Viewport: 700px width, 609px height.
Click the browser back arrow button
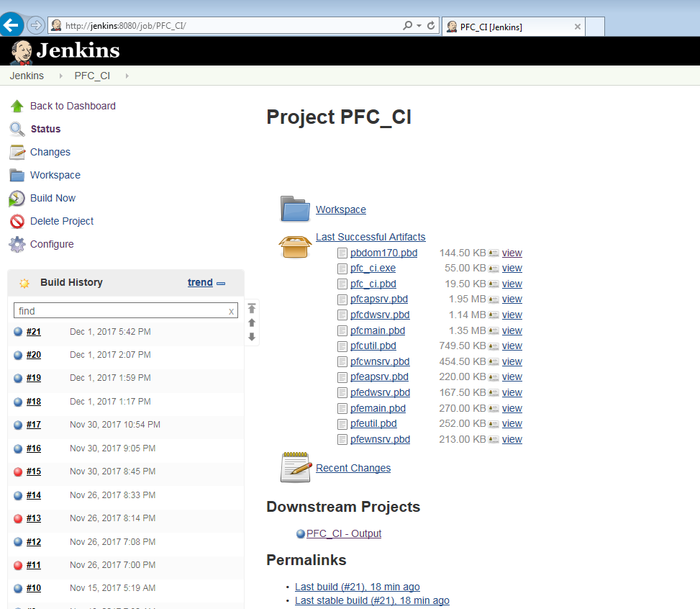(12, 24)
